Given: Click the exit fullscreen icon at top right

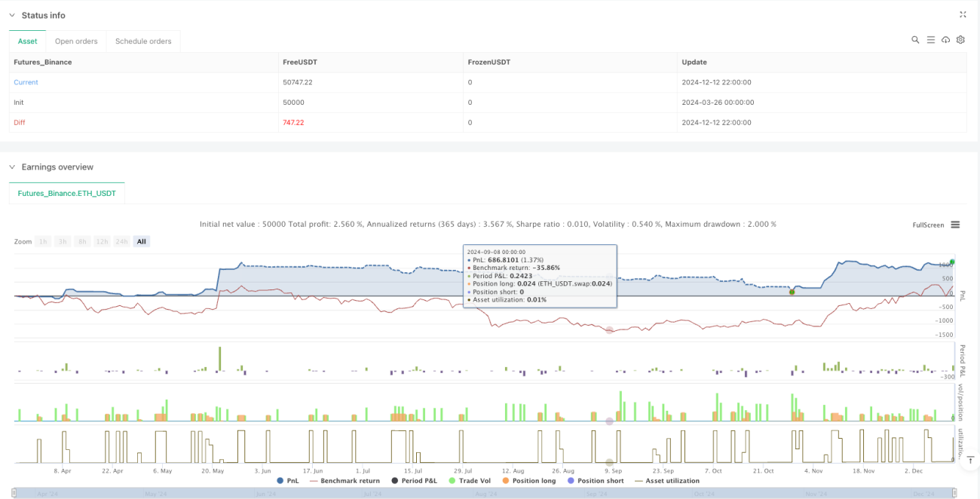Looking at the screenshot, I should click(x=963, y=14).
